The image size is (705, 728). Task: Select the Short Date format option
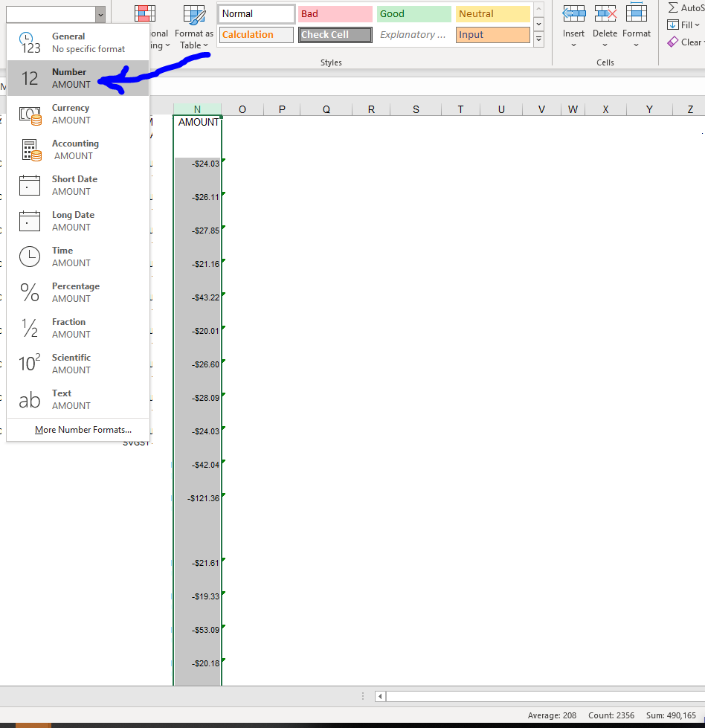click(74, 184)
